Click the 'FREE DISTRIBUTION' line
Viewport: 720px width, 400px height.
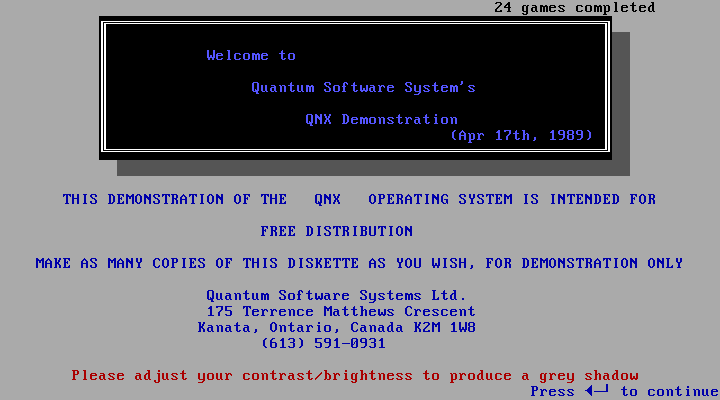337,231
